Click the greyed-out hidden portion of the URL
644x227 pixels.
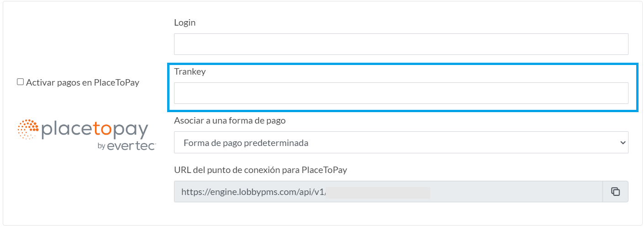(x=379, y=192)
